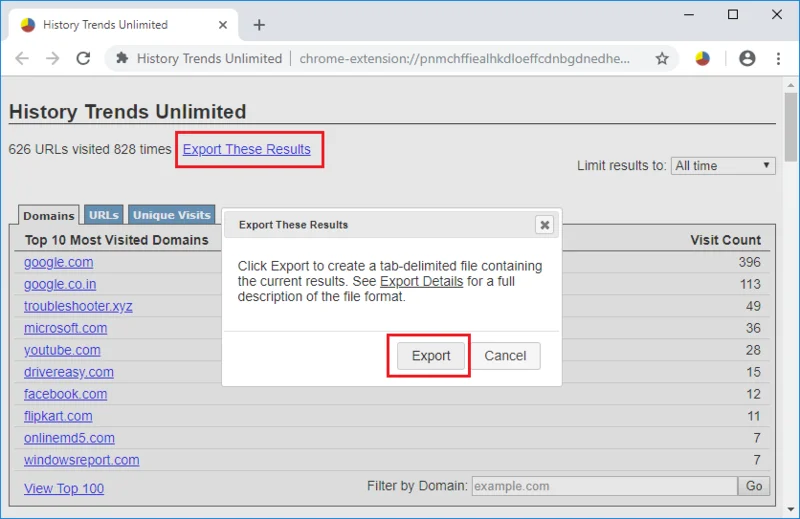The height and width of the screenshot is (519, 800).
Task: Open the onlinemd5.com domain link
Action: click(69, 438)
